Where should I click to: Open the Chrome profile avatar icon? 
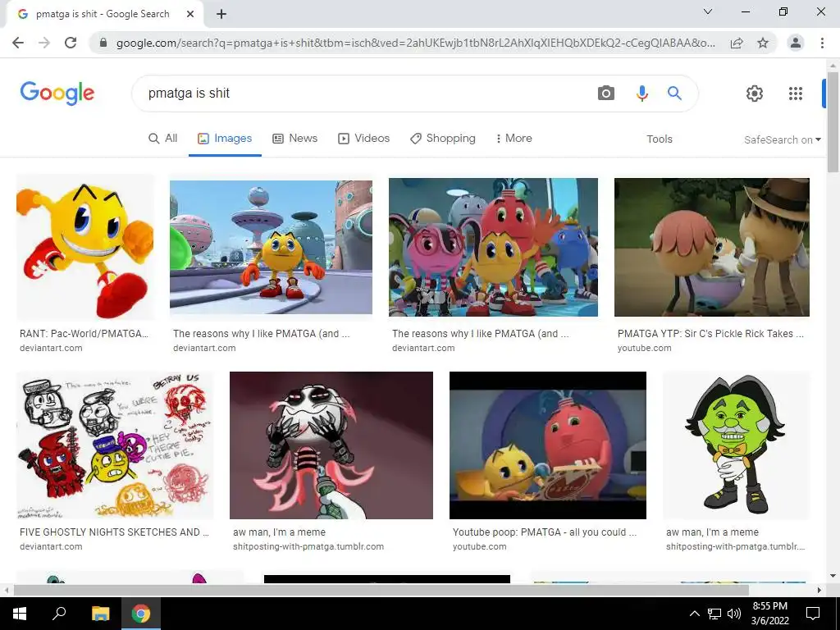pos(796,43)
